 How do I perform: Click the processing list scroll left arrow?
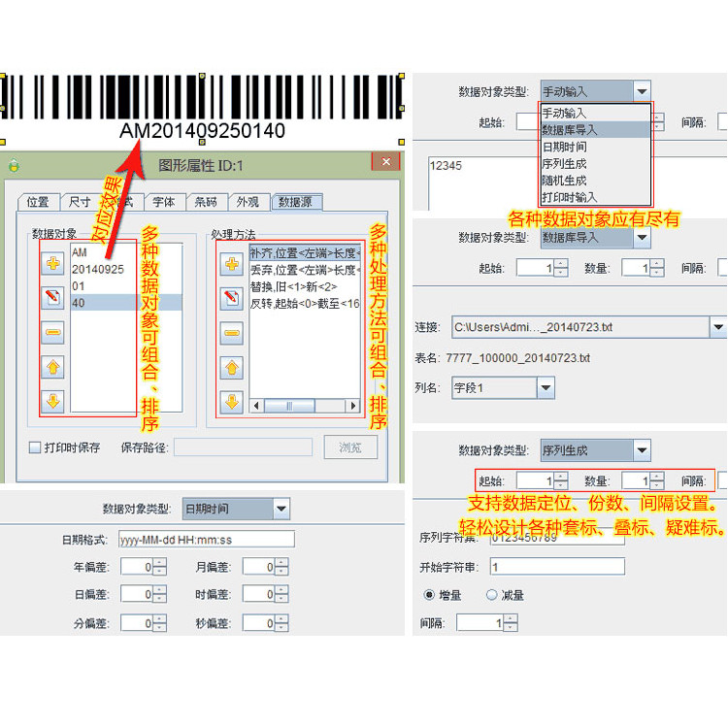[256, 406]
